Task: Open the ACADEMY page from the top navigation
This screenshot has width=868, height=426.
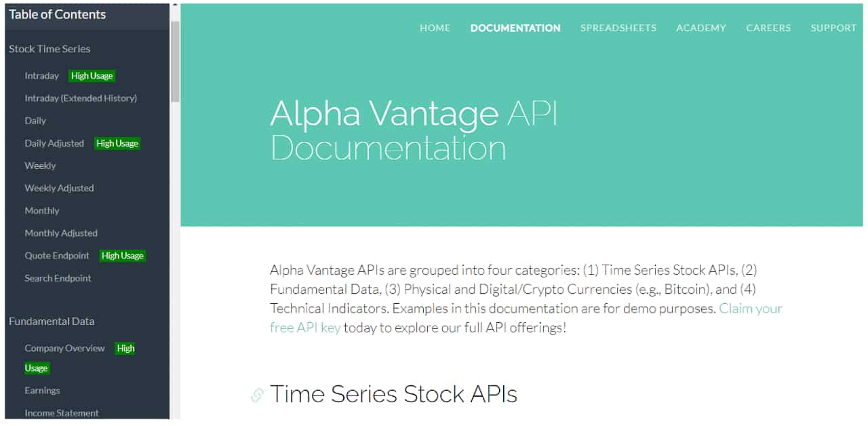Action: point(701,28)
